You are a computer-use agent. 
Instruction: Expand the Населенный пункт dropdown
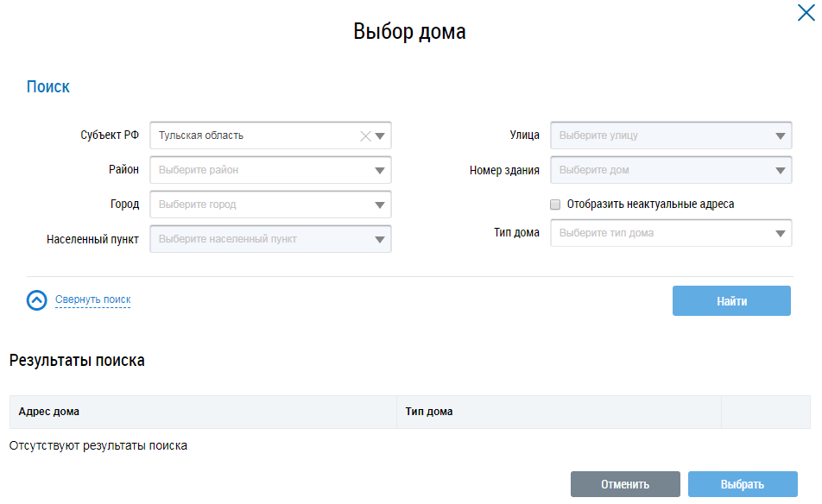380,239
